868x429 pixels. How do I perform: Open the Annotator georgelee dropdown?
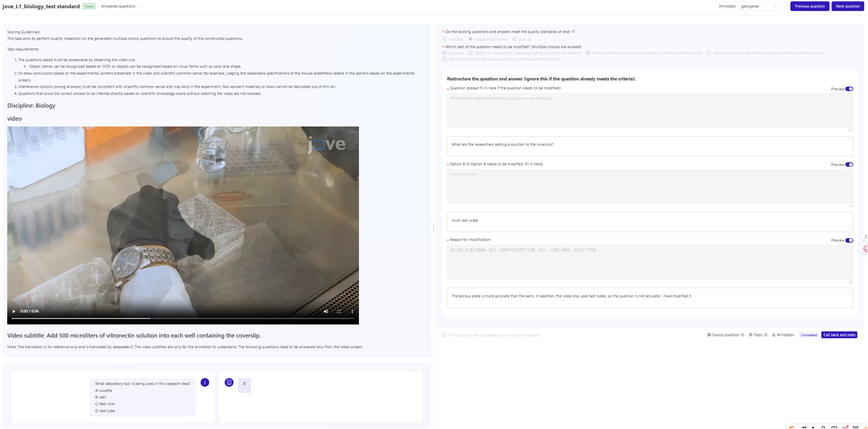[x=758, y=6]
